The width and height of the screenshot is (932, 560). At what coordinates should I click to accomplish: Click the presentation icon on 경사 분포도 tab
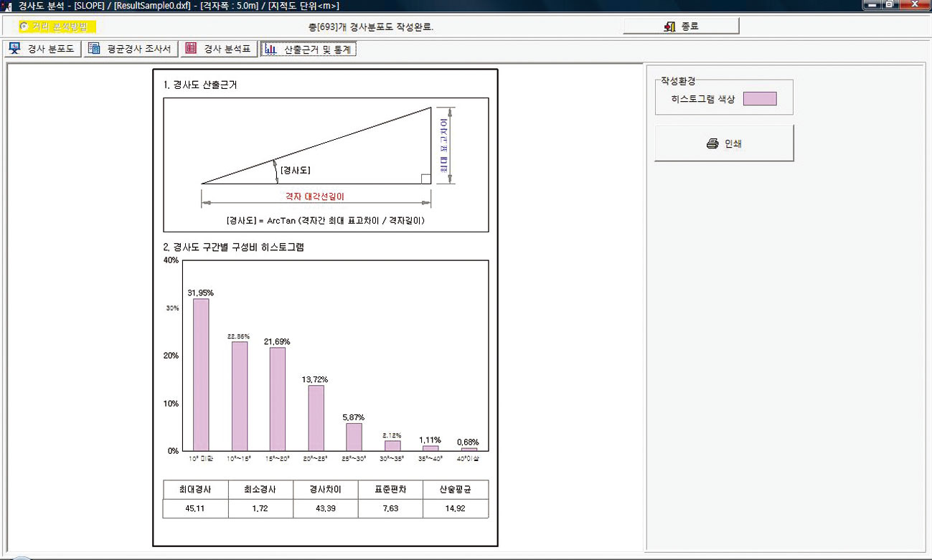[x=15, y=49]
